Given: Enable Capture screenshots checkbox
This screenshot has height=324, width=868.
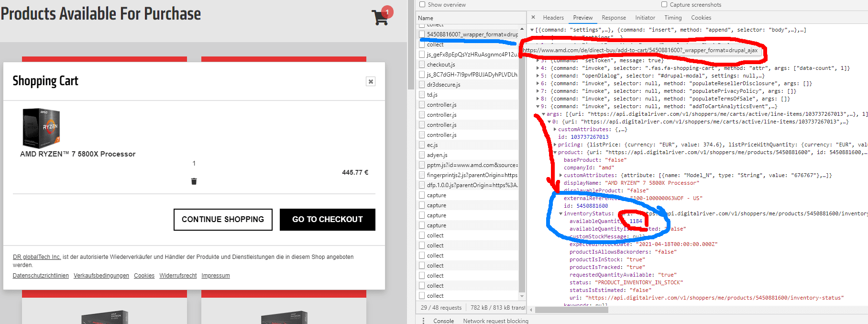Looking at the screenshot, I should 664,4.
